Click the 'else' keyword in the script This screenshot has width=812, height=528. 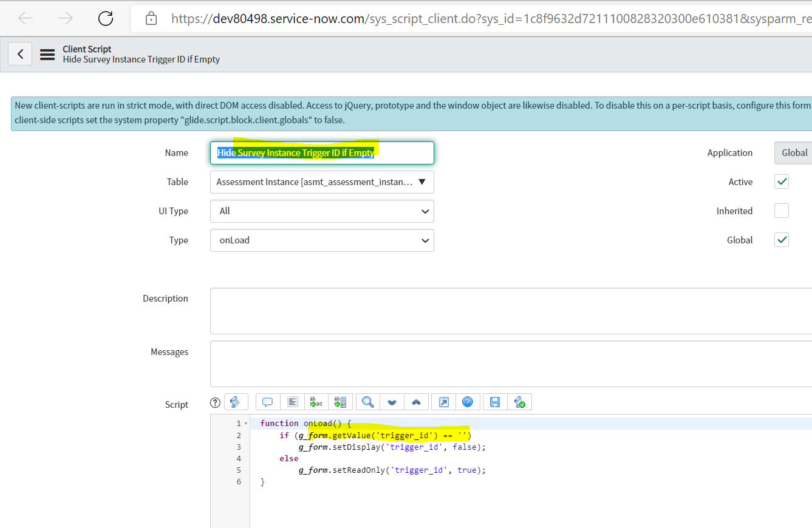pos(289,458)
